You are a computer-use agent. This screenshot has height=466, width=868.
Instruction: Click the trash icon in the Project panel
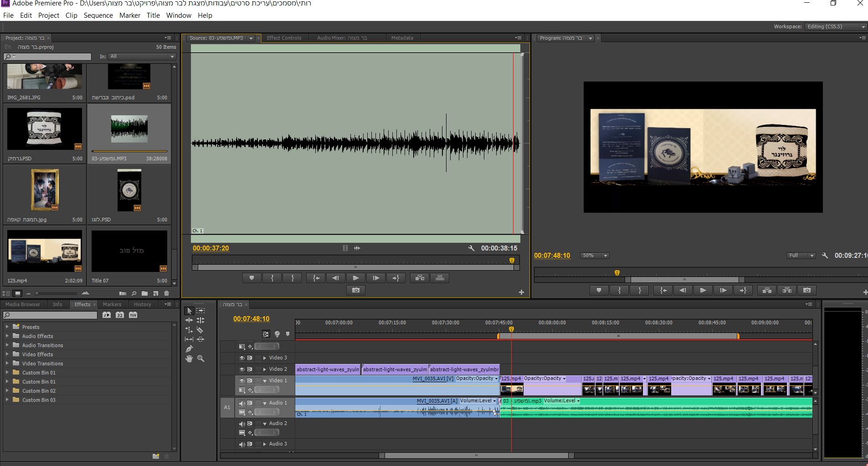pos(166,293)
